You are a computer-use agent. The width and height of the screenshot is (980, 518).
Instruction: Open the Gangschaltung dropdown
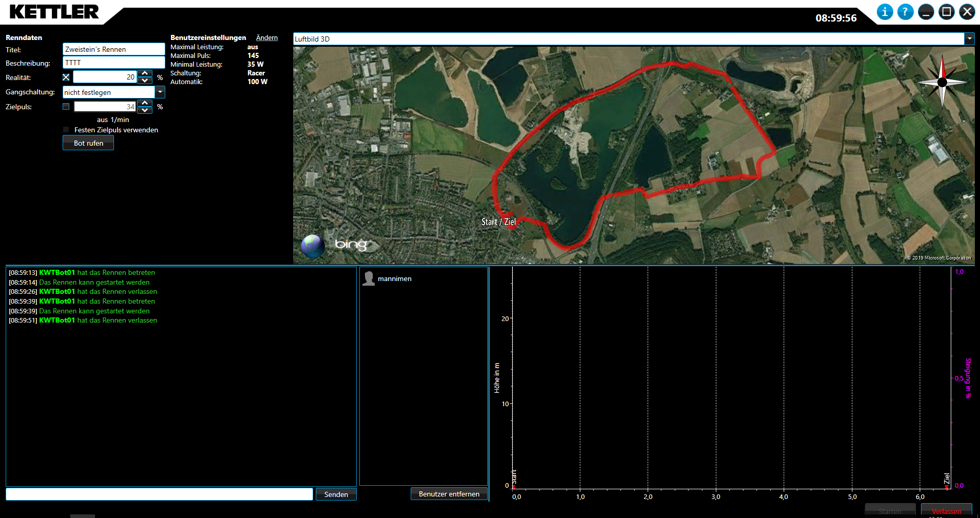point(160,92)
